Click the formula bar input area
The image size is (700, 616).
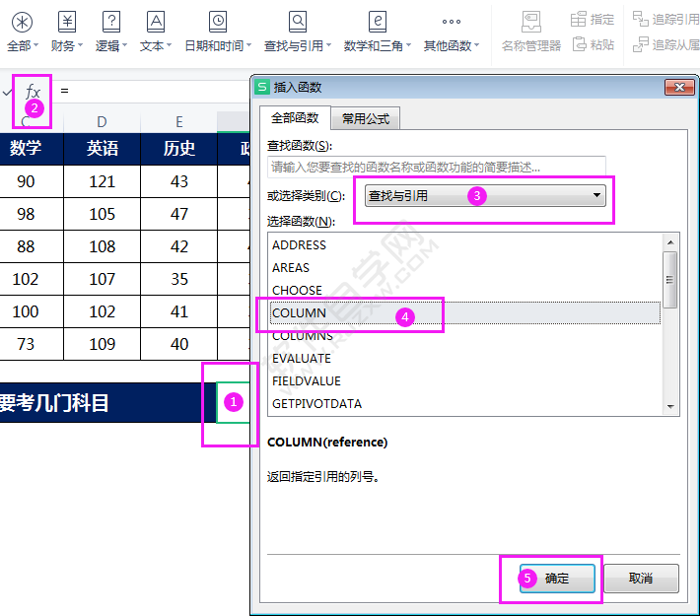click(152, 91)
